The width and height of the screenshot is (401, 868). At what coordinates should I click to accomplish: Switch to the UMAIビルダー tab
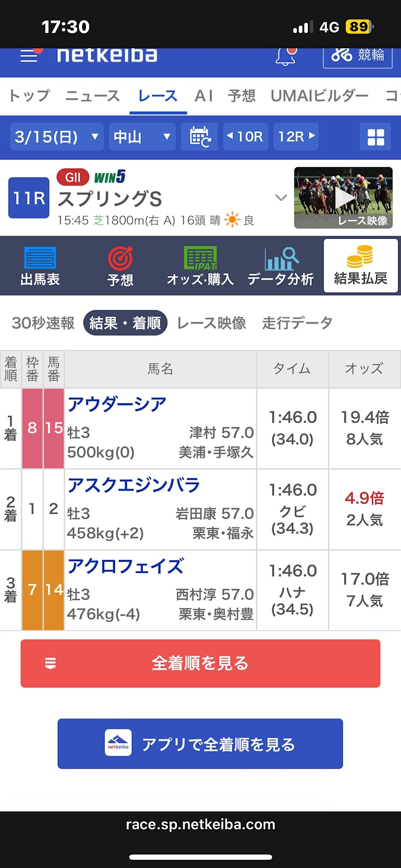coord(319,96)
